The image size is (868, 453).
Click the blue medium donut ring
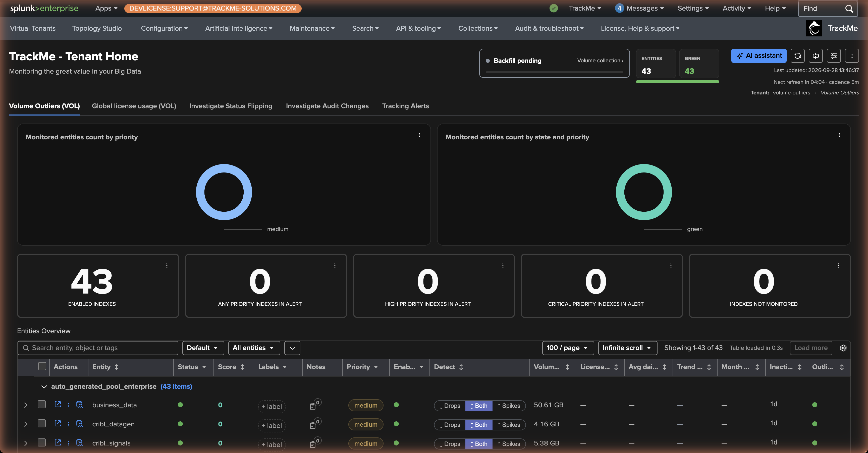(x=224, y=167)
